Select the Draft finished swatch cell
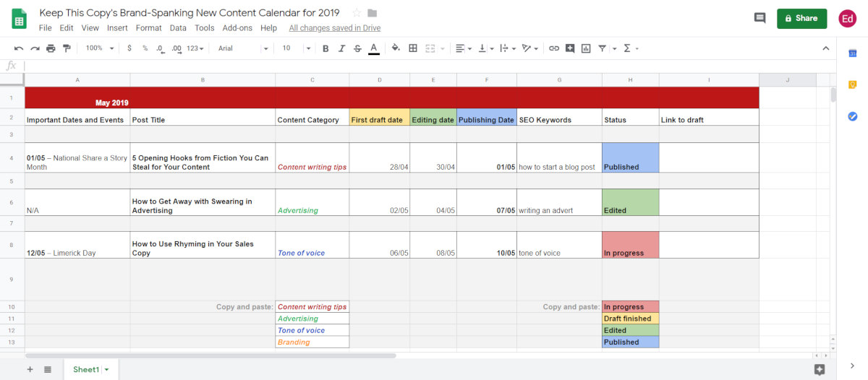This screenshot has height=380, width=868. (x=630, y=319)
